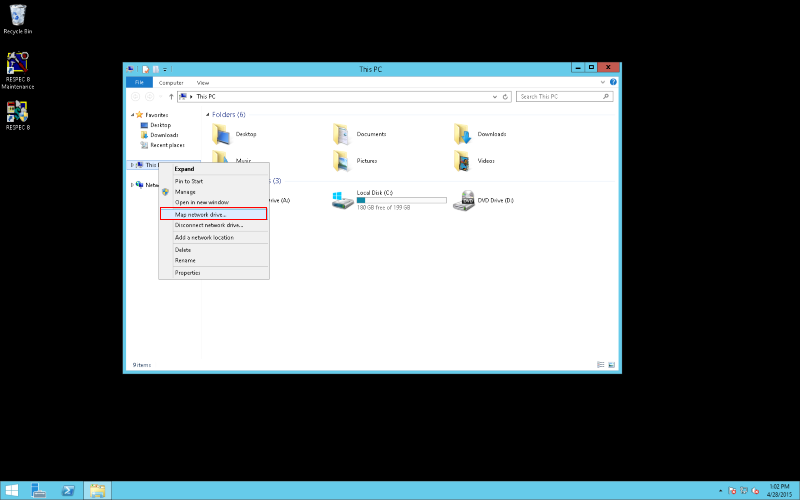
Task: Open the Documents folder icon
Action: (342, 134)
